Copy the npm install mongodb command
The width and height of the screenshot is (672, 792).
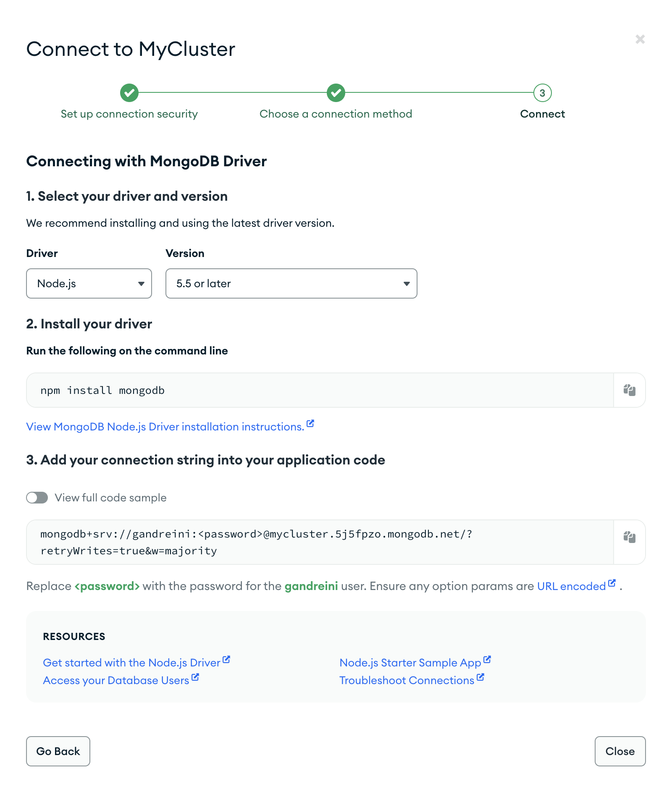[629, 390]
